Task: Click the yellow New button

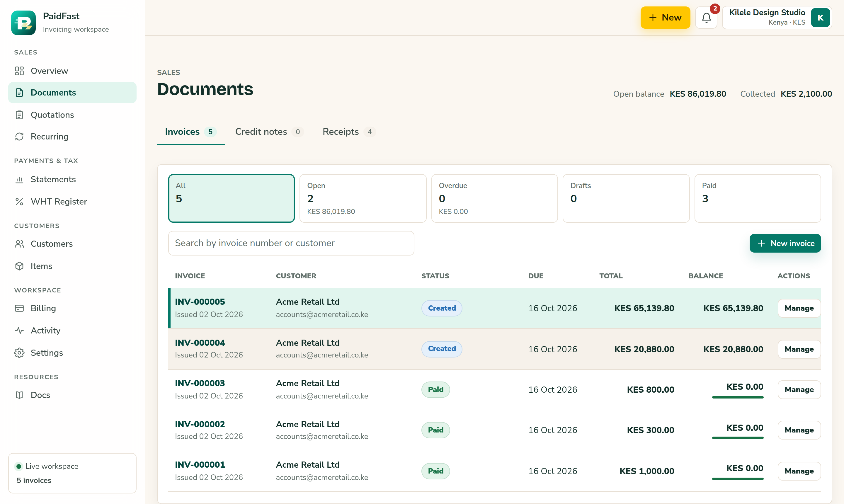Action: [x=665, y=18]
